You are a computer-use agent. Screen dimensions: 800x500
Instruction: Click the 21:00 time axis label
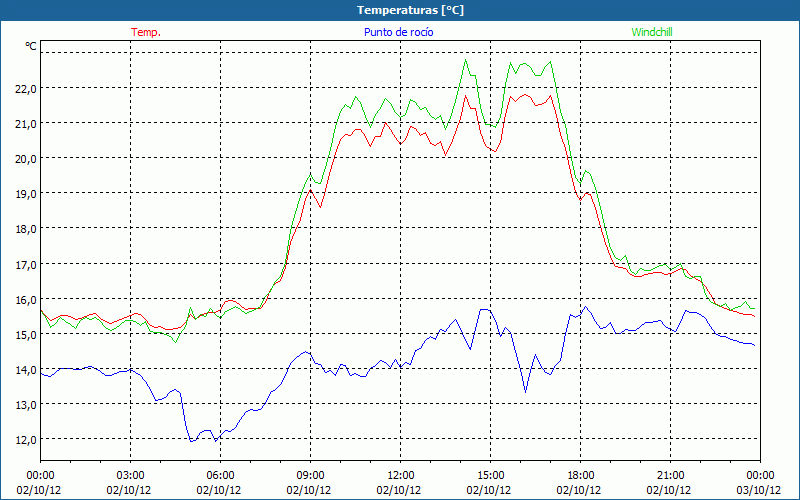coord(670,476)
